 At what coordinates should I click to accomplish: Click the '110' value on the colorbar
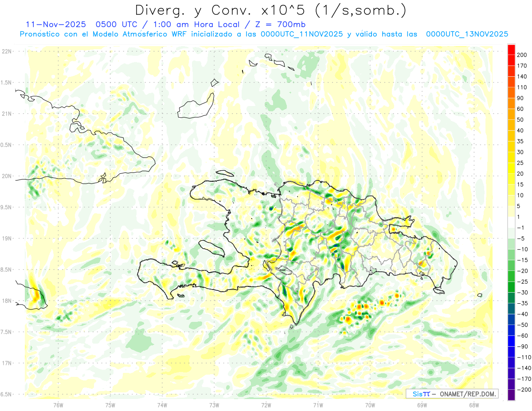522,87
